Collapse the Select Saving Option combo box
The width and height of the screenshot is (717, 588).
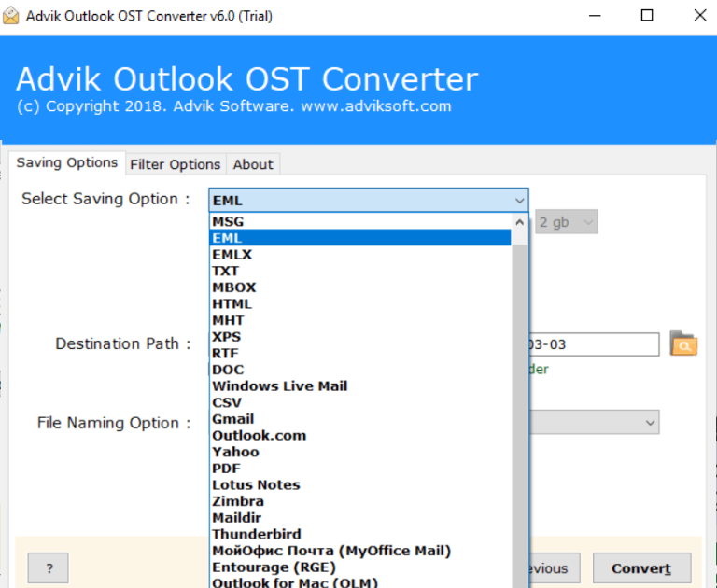click(x=369, y=201)
